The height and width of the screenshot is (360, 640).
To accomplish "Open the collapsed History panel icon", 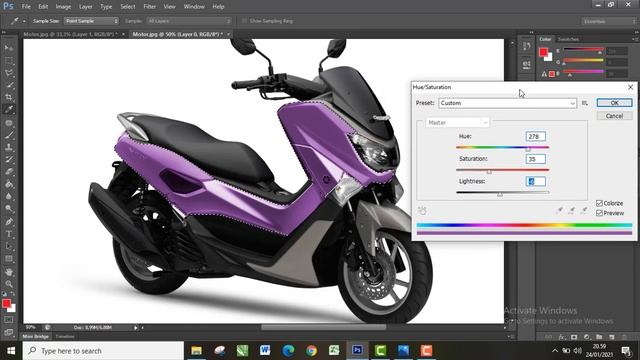I will pyautogui.click(x=527, y=47).
